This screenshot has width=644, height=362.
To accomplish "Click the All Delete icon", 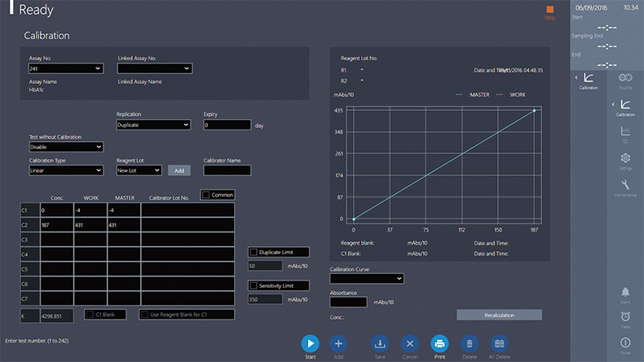I will pyautogui.click(x=499, y=343).
